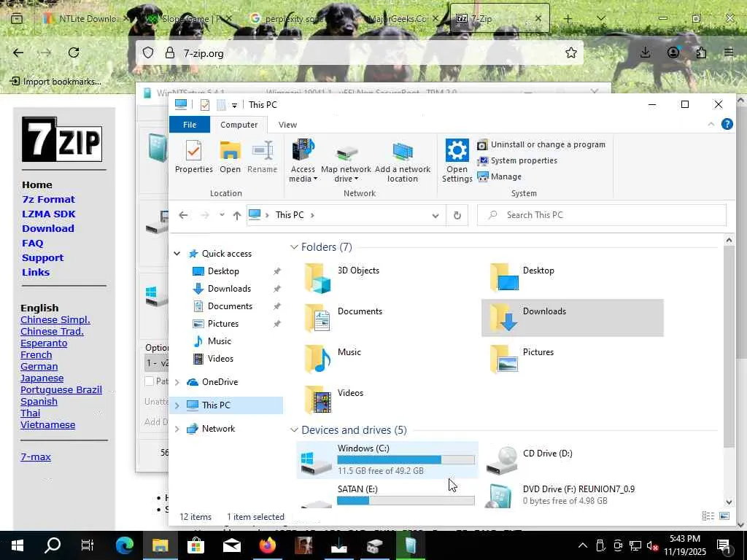747x560 pixels.
Task: Open Access media in the ribbon
Action: 303,161
